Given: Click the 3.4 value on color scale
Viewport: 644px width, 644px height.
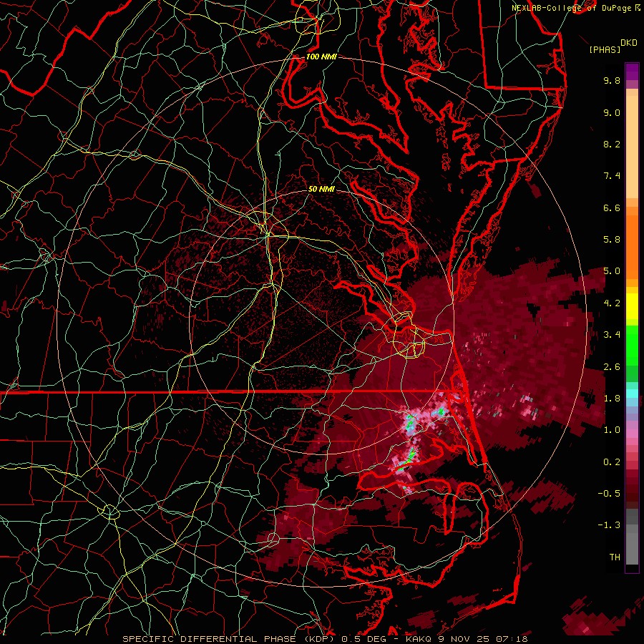Looking at the screenshot, I should pyautogui.click(x=612, y=335).
